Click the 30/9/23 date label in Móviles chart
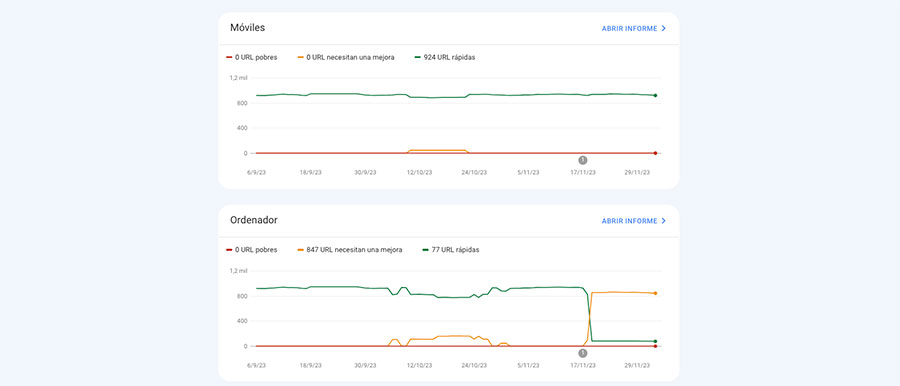This screenshot has width=900, height=386. [x=366, y=172]
